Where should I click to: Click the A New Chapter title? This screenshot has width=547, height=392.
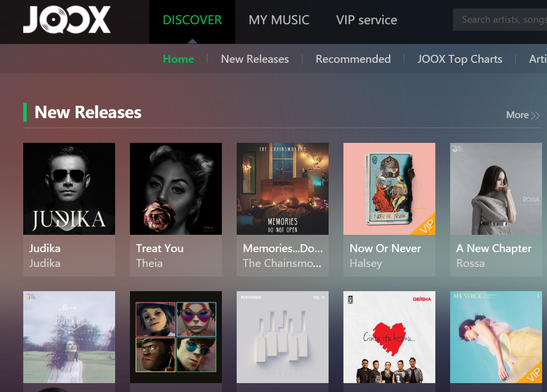[494, 248]
